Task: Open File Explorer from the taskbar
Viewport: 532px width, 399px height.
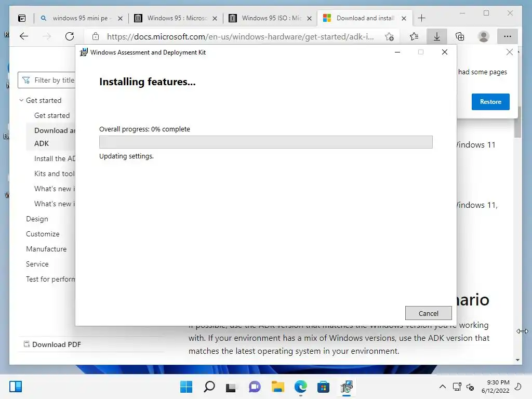Action: point(277,387)
